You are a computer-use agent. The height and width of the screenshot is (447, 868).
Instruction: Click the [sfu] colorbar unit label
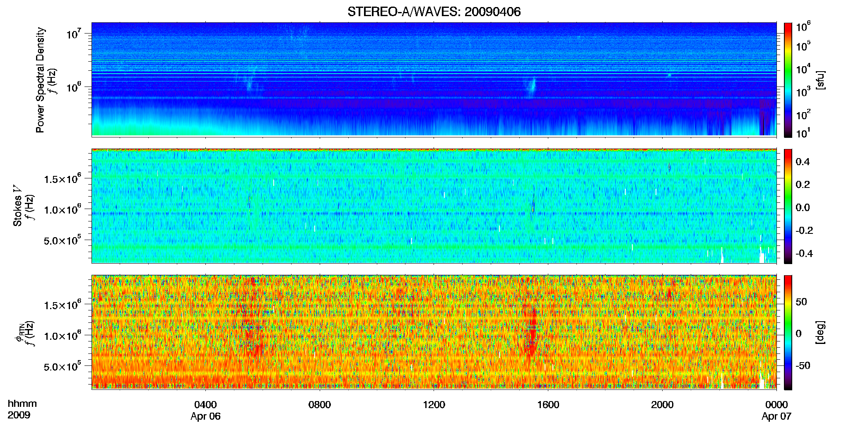tap(820, 80)
